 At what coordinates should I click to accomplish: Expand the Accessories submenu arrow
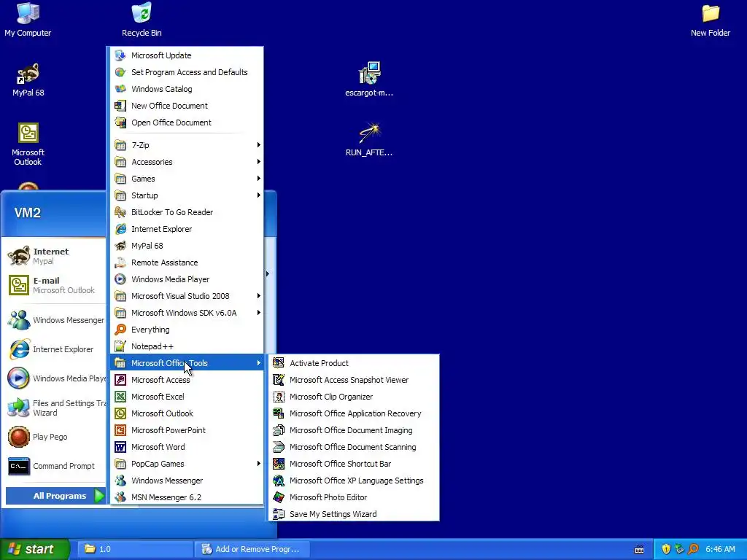coord(259,161)
